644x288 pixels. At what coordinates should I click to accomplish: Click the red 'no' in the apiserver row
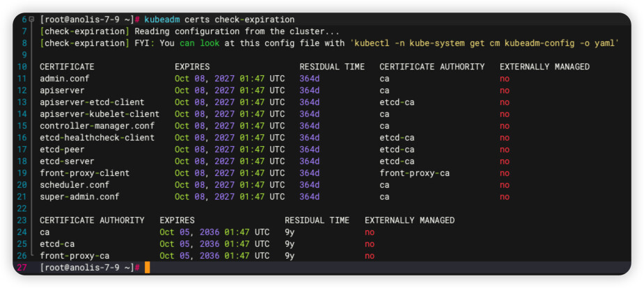505,90
